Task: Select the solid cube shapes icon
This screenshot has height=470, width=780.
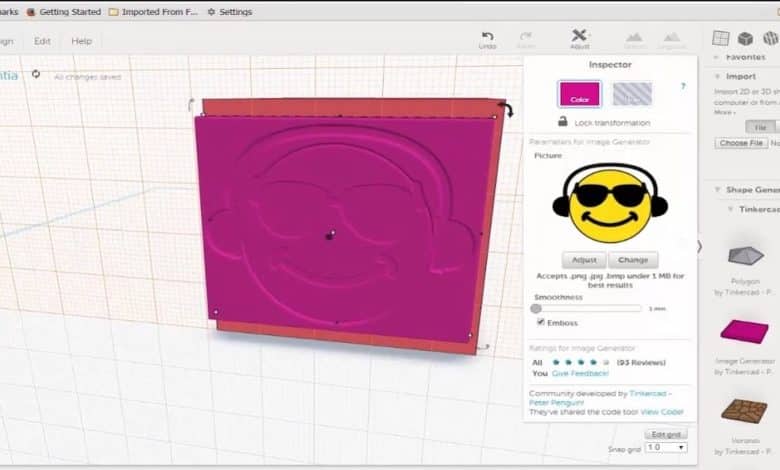Action: pyautogui.click(x=745, y=38)
